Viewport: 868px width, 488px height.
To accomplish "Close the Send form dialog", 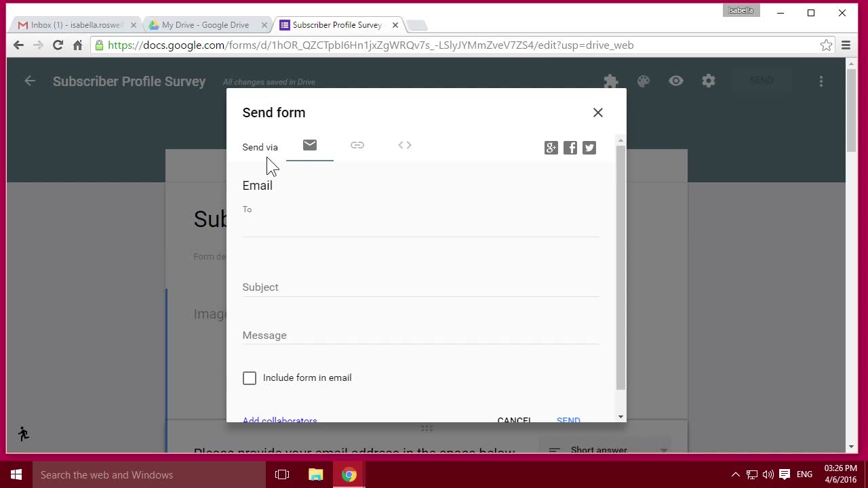I will tap(597, 113).
